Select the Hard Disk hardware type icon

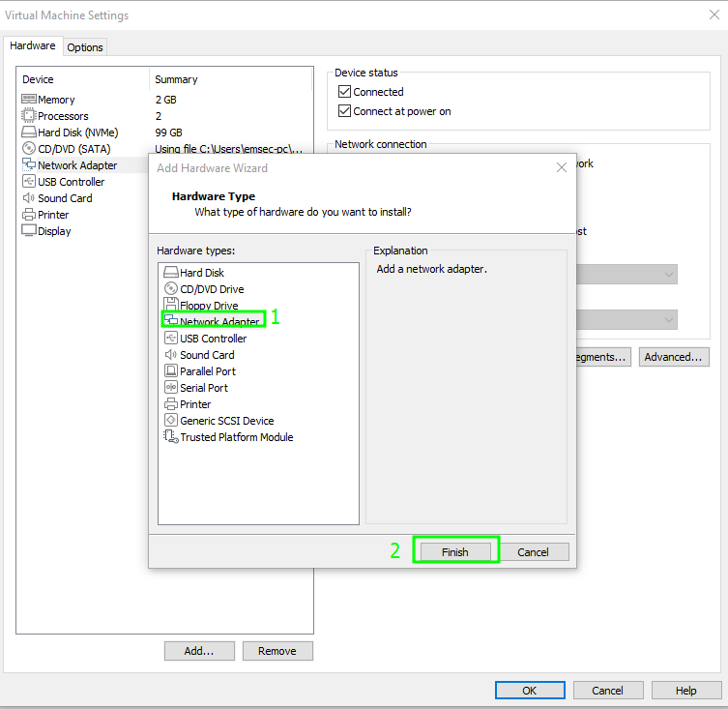[x=171, y=273]
